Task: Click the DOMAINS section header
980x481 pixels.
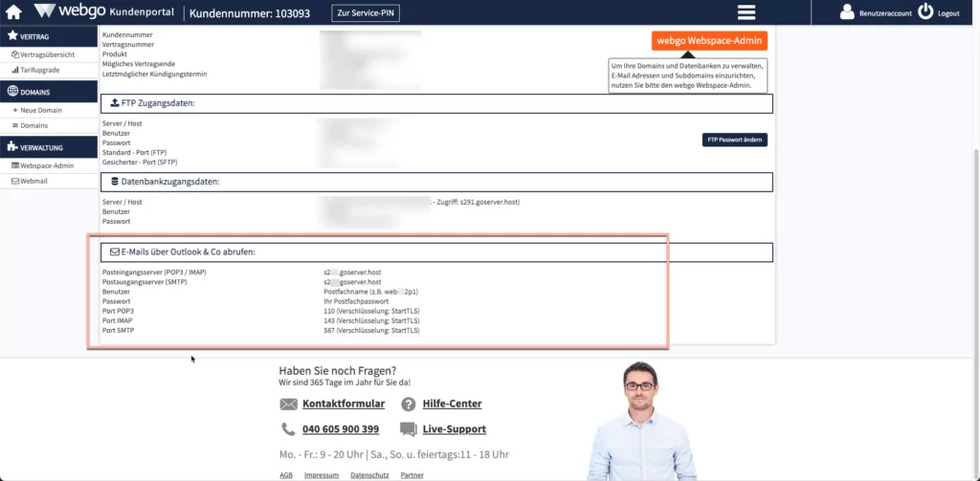Action: pos(49,92)
